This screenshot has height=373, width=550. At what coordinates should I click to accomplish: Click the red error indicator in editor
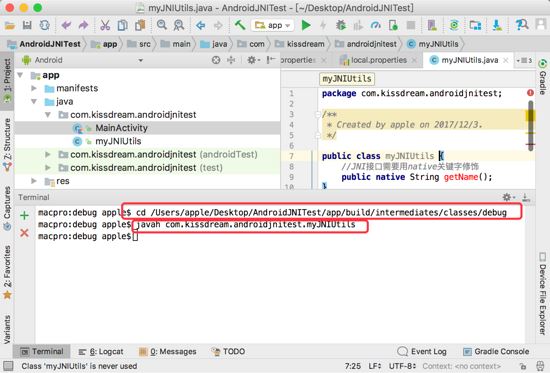click(530, 93)
